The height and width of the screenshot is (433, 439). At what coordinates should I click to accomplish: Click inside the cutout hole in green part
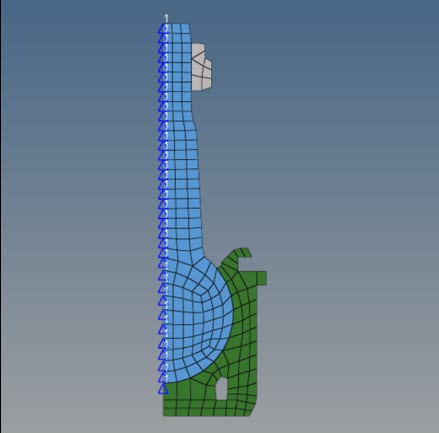tap(222, 389)
